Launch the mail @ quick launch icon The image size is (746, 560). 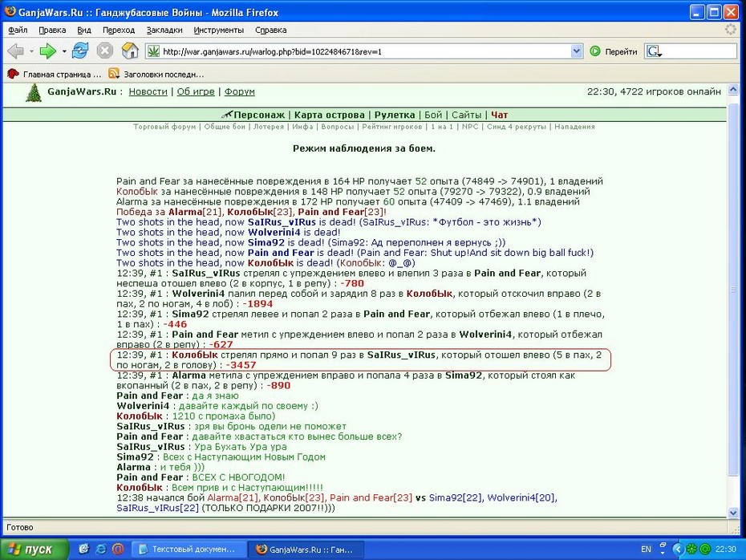coord(118,549)
